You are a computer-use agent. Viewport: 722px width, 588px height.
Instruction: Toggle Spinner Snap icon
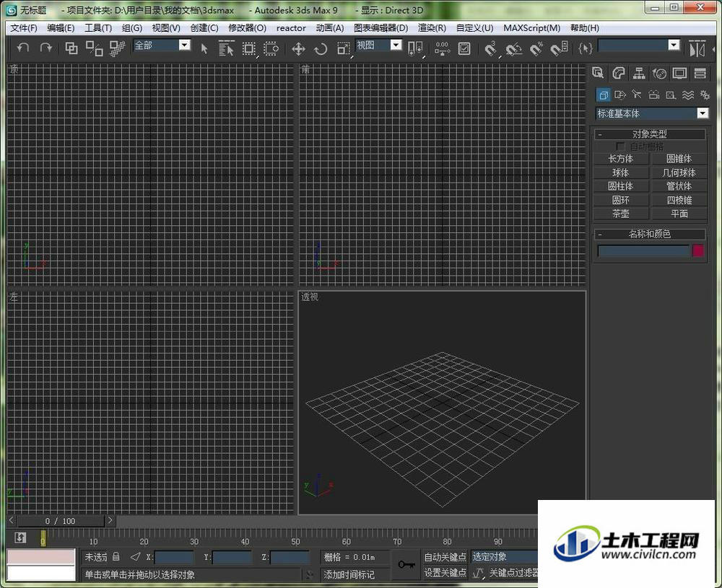(x=559, y=48)
